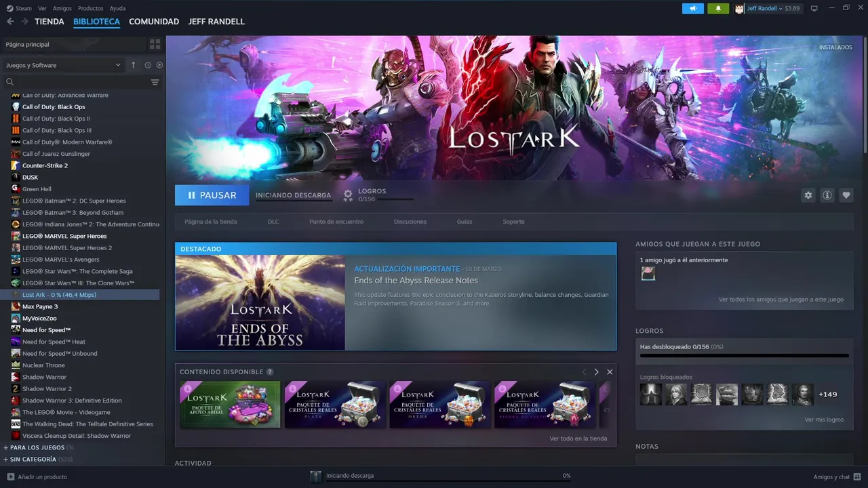The image size is (868, 488).
Task: Open the green notifications bell
Action: tap(718, 8)
